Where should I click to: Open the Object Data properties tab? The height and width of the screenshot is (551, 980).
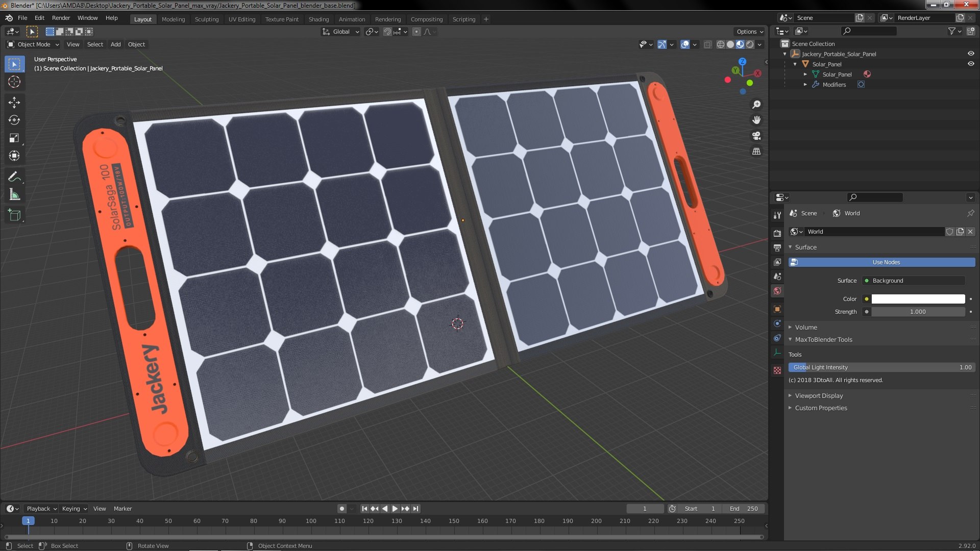pos(777,352)
